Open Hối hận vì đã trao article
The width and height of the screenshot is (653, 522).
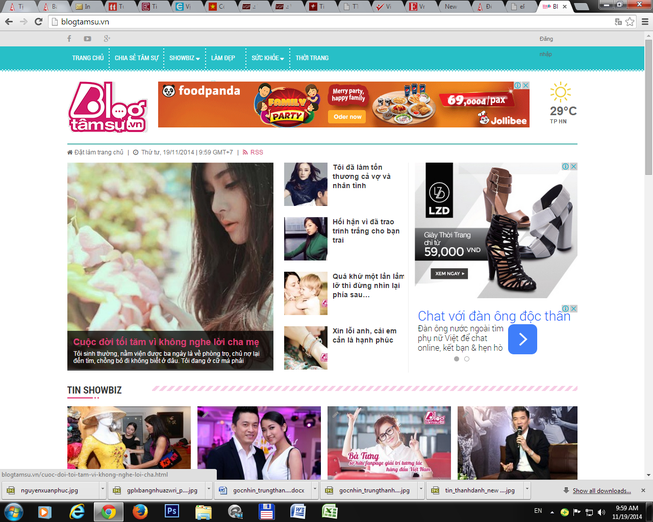[366, 231]
